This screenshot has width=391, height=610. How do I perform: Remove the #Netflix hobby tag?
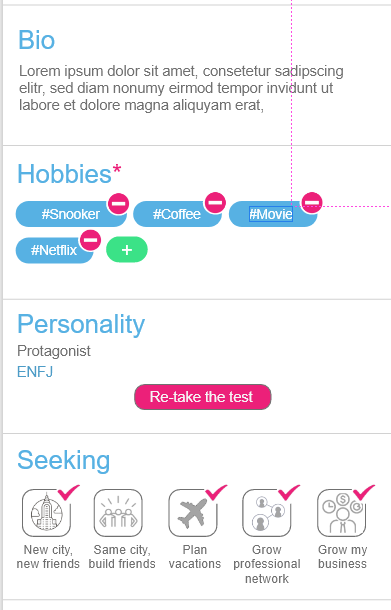90,240
